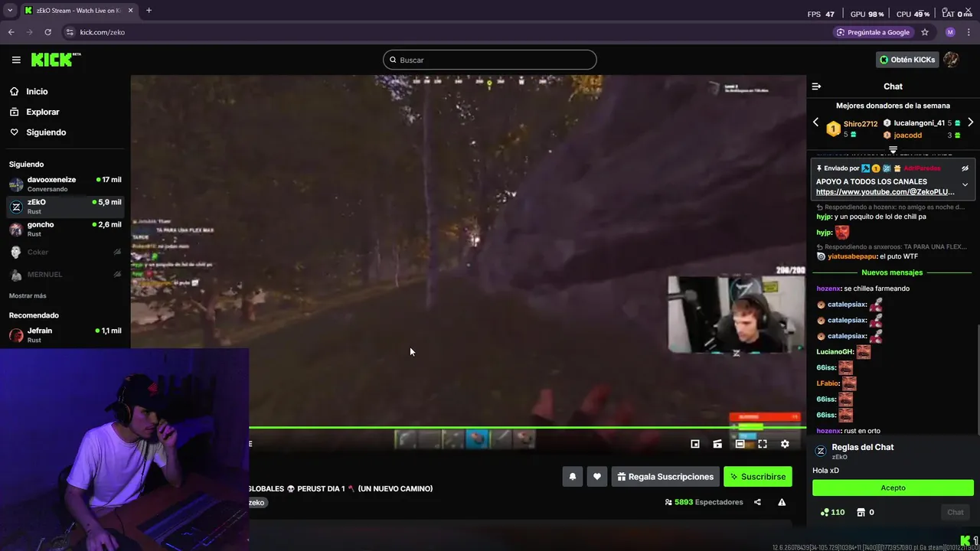Click the Chat send button
980x551 pixels.
tap(955, 512)
